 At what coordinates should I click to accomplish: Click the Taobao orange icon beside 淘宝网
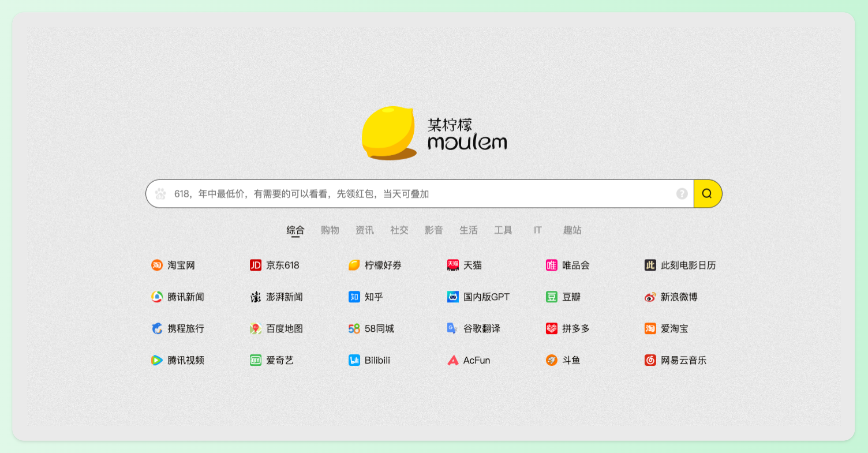(157, 265)
